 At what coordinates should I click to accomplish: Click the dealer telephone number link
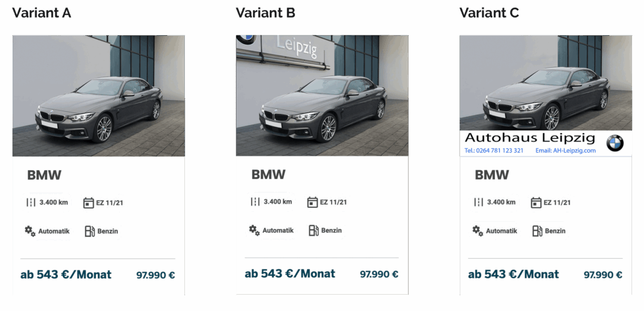point(494,151)
